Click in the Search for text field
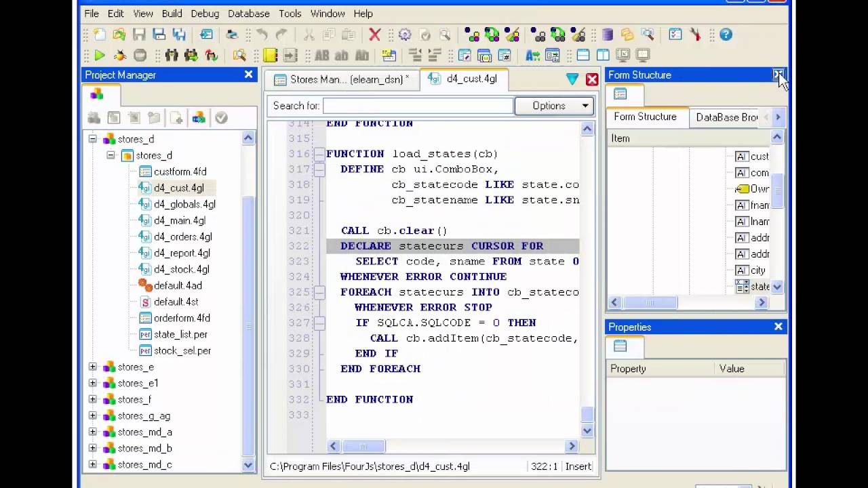The height and width of the screenshot is (488, 868). 418,106
